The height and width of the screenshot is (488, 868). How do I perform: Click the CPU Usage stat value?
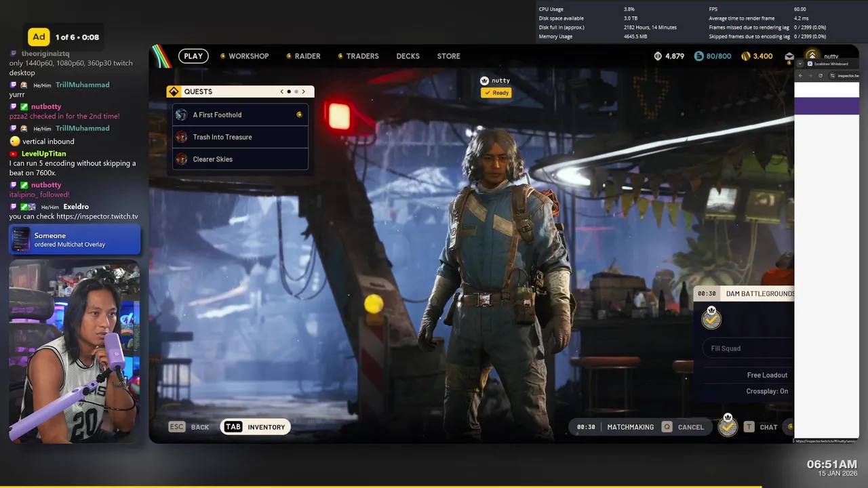click(629, 9)
